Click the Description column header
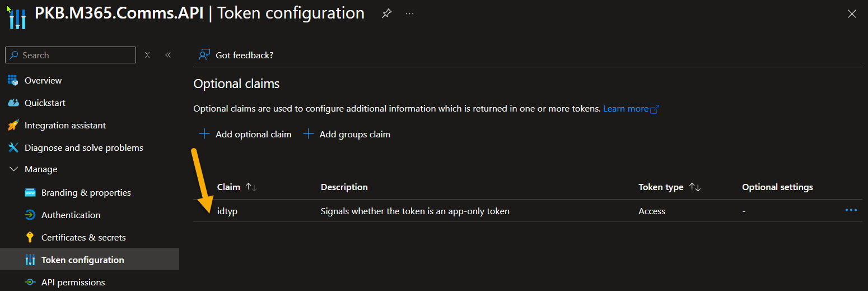Screen dimensions: 868x291 coord(344,187)
